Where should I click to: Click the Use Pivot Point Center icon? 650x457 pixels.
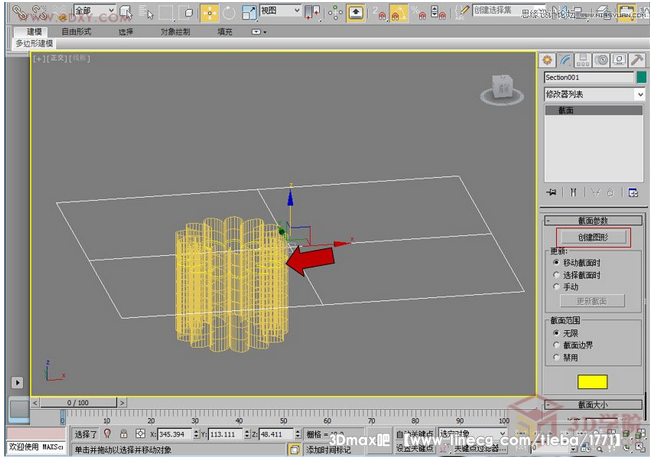pyautogui.click(x=312, y=13)
